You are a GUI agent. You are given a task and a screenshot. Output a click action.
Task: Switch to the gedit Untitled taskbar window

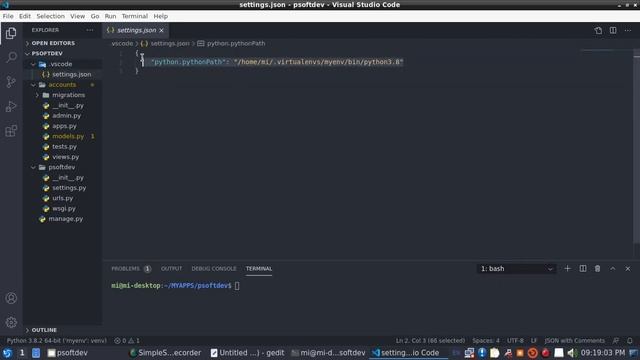[247, 353]
